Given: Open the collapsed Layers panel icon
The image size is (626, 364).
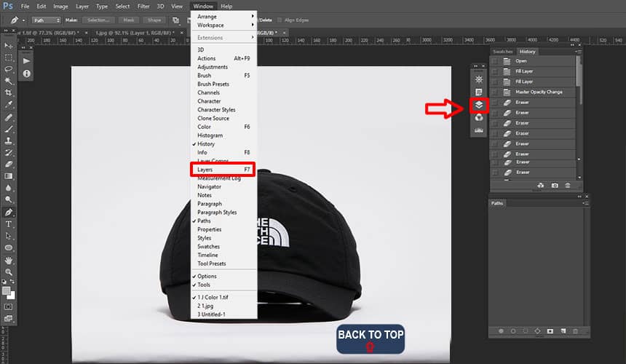Looking at the screenshot, I should [x=479, y=105].
